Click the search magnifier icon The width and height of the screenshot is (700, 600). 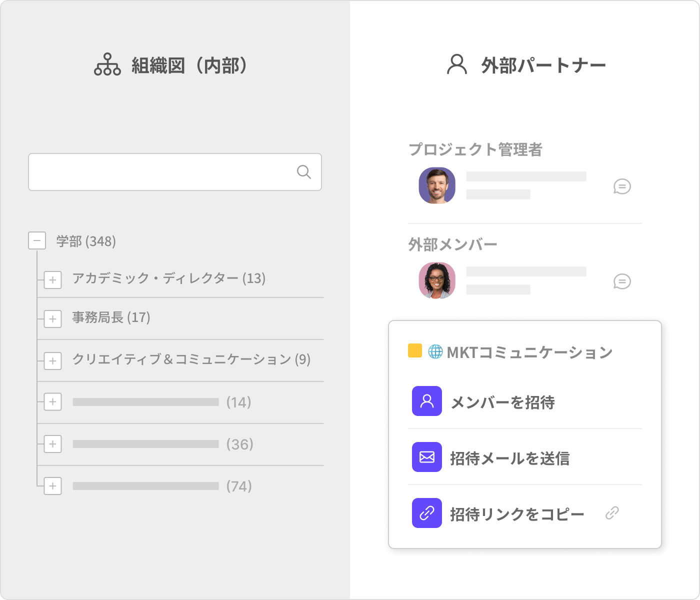point(303,172)
